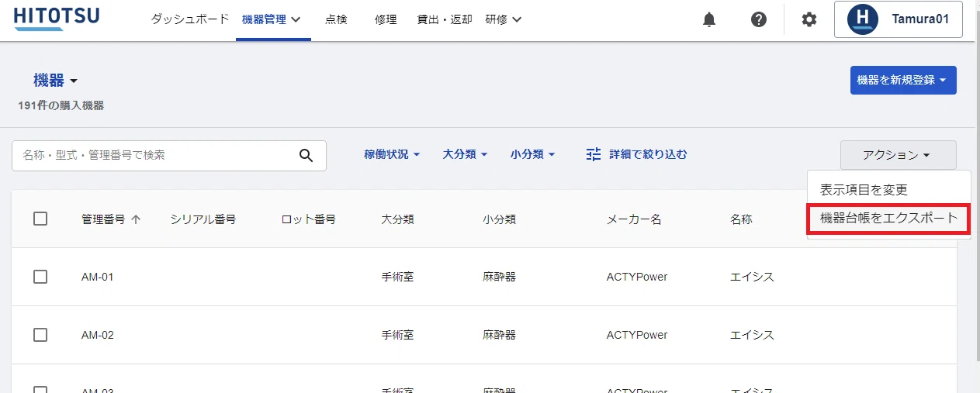Click the 名称 column header
The image size is (980, 393).
pos(741,219)
